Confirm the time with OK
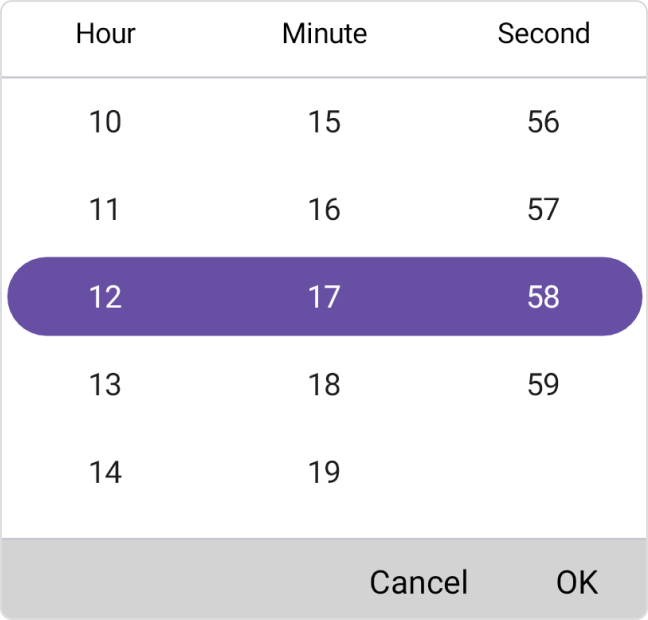Image resolution: width=648 pixels, height=620 pixels. pos(577,581)
